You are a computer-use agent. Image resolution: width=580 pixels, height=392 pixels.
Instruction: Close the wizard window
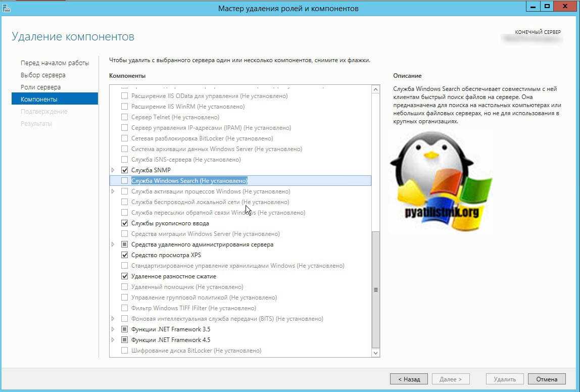coord(565,7)
